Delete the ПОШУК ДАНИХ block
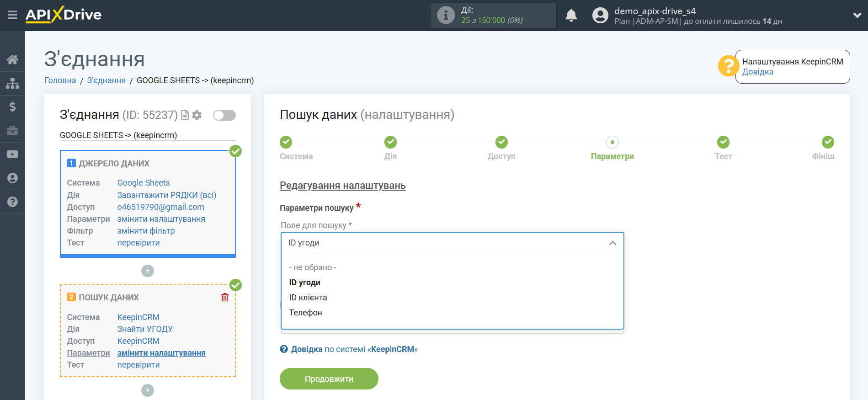The height and width of the screenshot is (400, 868). click(225, 298)
